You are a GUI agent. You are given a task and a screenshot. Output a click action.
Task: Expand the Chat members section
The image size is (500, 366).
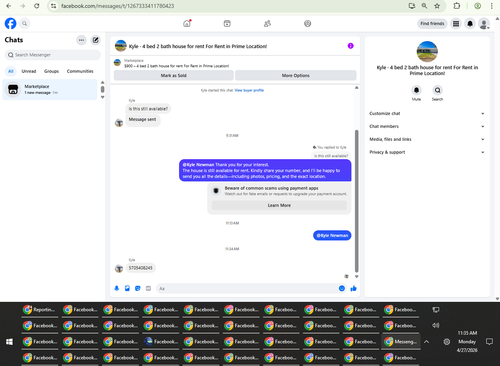(427, 126)
